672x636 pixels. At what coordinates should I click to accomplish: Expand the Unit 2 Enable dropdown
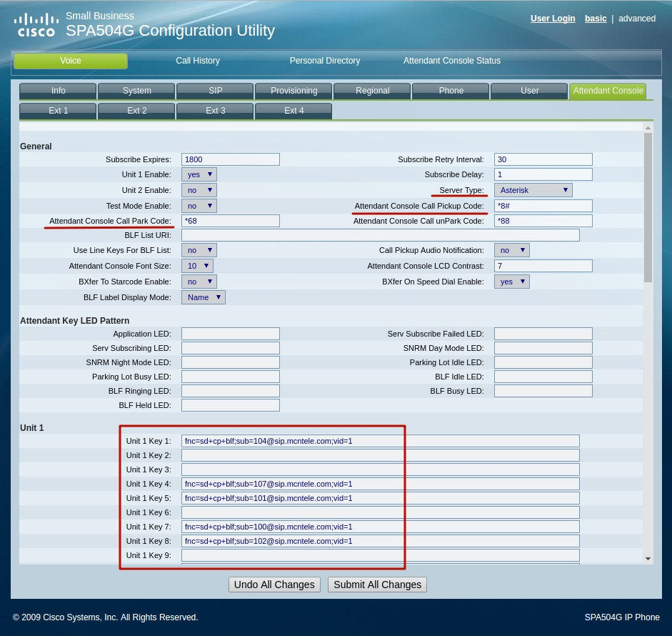click(199, 190)
